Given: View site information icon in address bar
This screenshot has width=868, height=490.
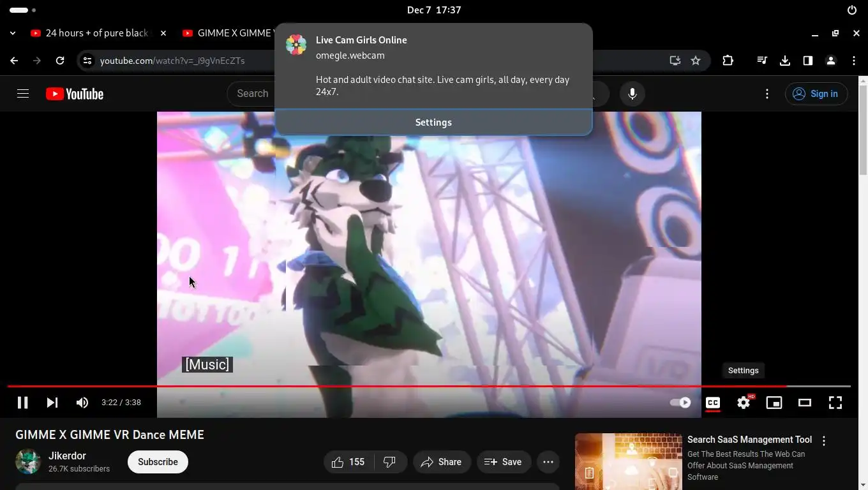Looking at the screenshot, I should pos(87,61).
